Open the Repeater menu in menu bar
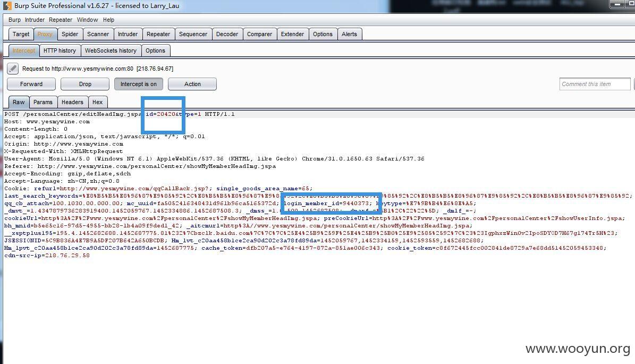This screenshot has height=364, width=635. click(x=61, y=20)
